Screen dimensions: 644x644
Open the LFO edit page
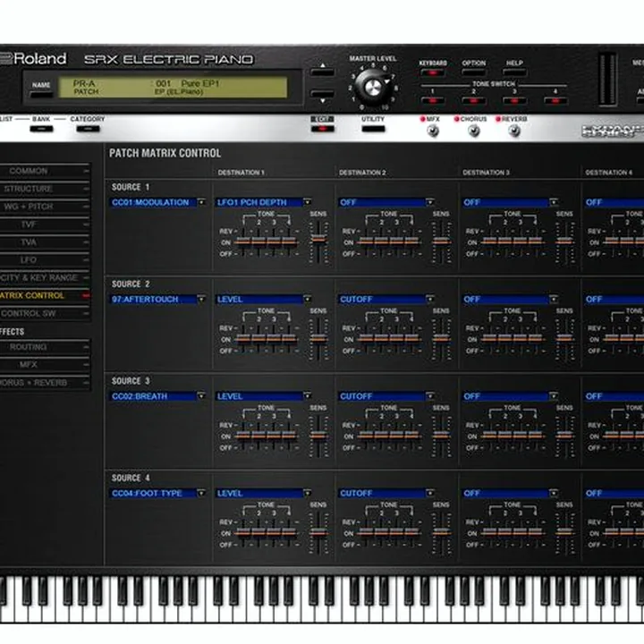[x=45, y=260]
